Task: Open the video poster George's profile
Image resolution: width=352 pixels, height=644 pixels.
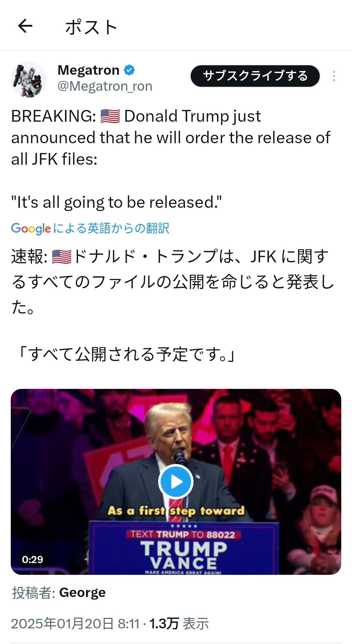Action: coord(82,592)
